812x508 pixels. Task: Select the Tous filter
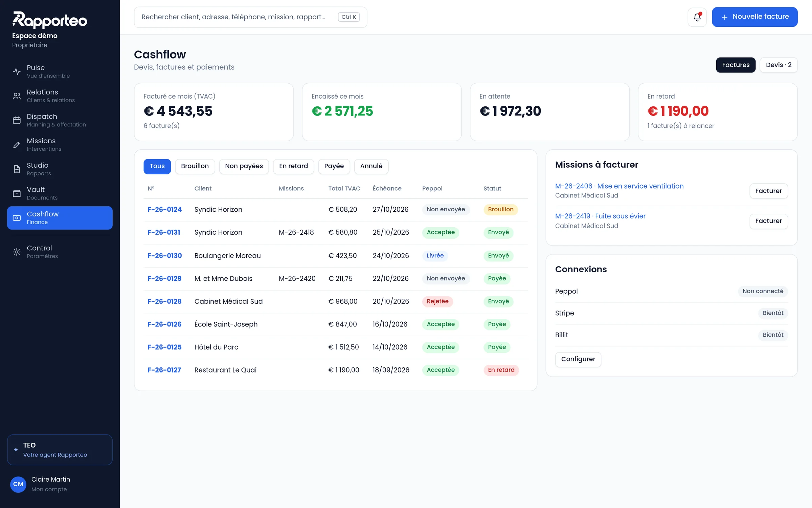tap(157, 166)
